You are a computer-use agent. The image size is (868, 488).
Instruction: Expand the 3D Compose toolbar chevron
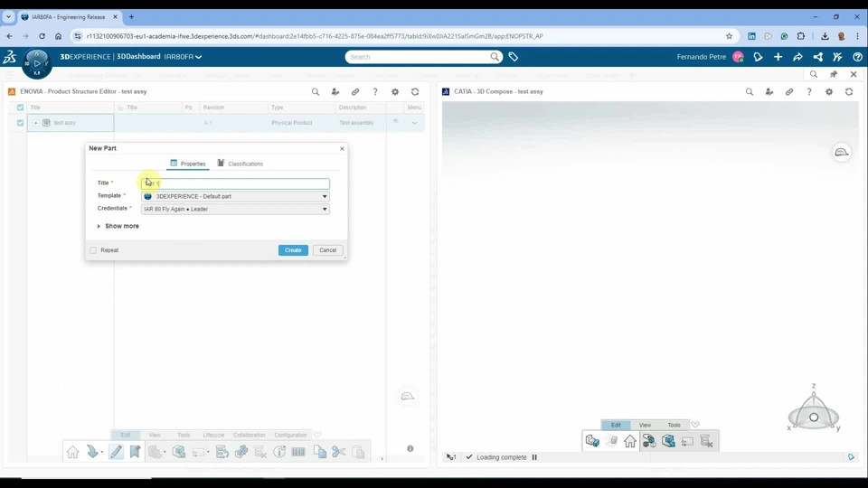(695, 425)
